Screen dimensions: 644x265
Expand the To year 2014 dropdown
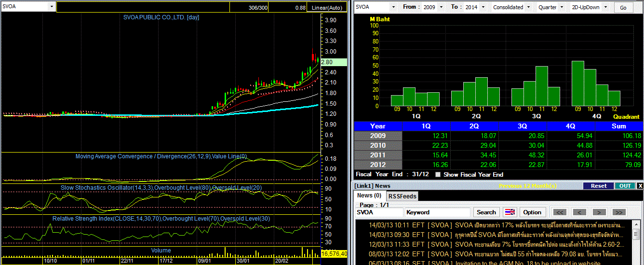coord(482,7)
